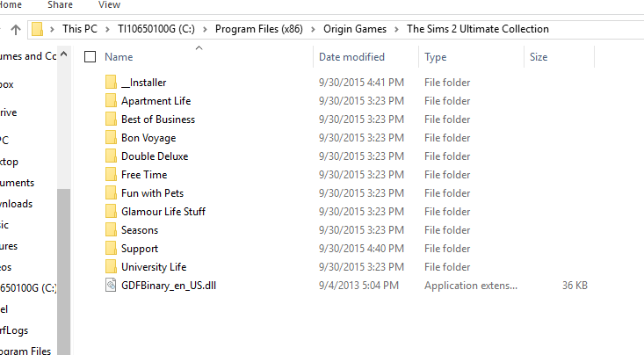644x355 pixels.
Task: Sort by the Size column header
Action: [x=539, y=57]
